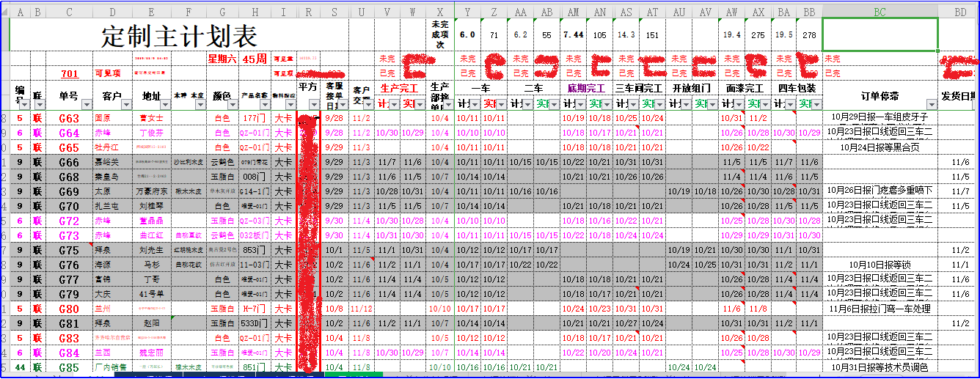Select the 定制主计划表 title cell

click(x=179, y=34)
